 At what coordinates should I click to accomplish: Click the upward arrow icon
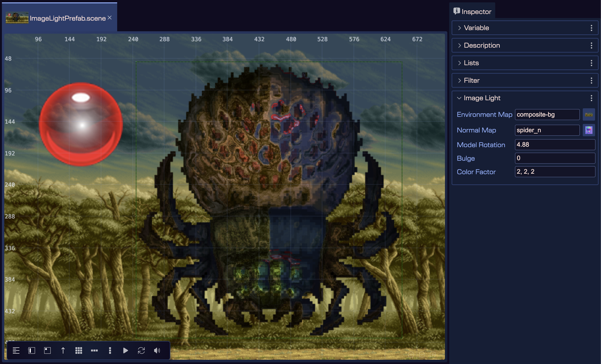pyautogui.click(x=63, y=350)
